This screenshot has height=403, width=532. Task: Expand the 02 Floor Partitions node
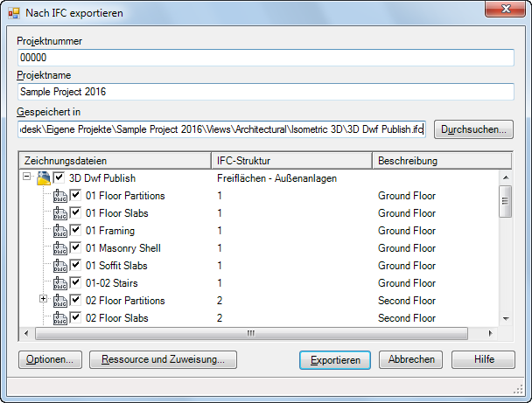tap(44, 301)
